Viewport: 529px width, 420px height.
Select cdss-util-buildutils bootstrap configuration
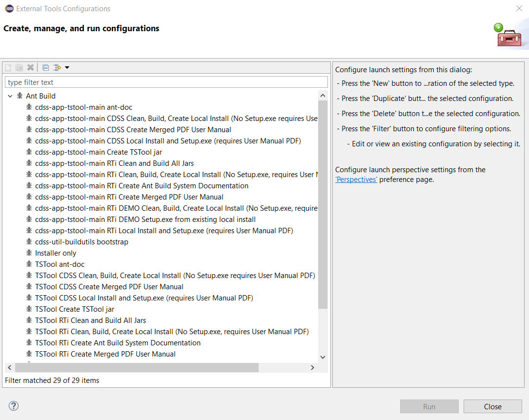pyautogui.click(x=81, y=242)
